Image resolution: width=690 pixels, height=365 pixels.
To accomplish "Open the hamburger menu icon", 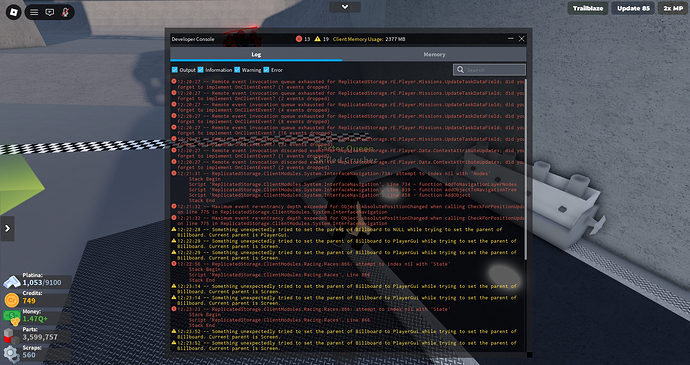I will [34, 12].
